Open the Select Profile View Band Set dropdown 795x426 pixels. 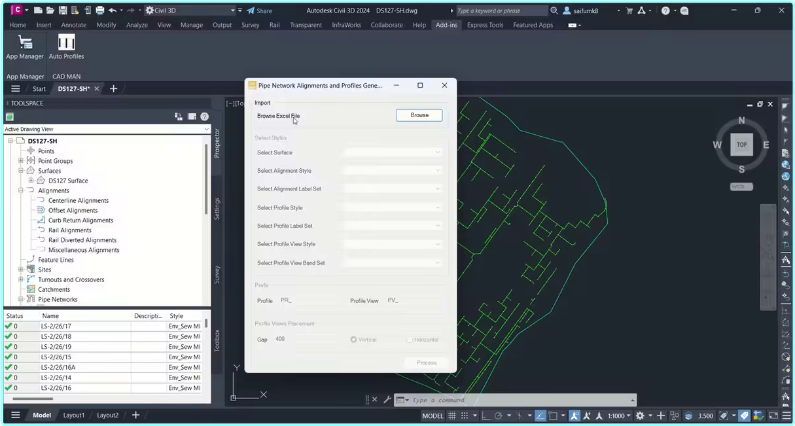tap(392, 263)
